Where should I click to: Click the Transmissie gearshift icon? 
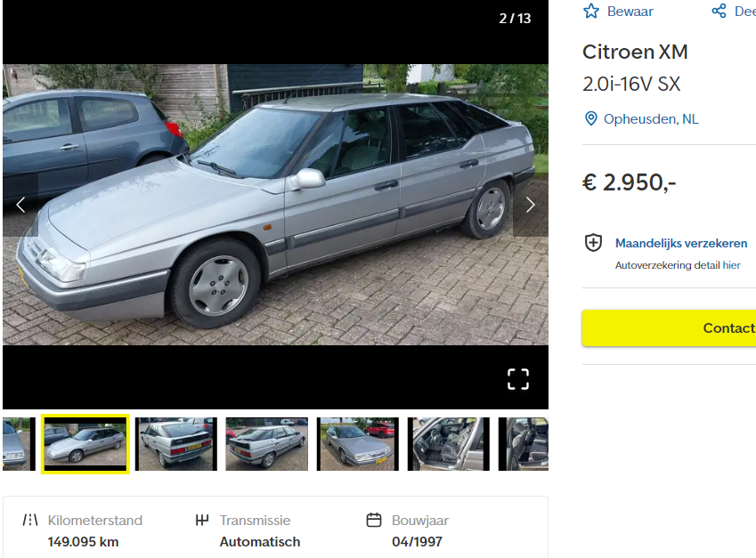[x=202, y=520]
